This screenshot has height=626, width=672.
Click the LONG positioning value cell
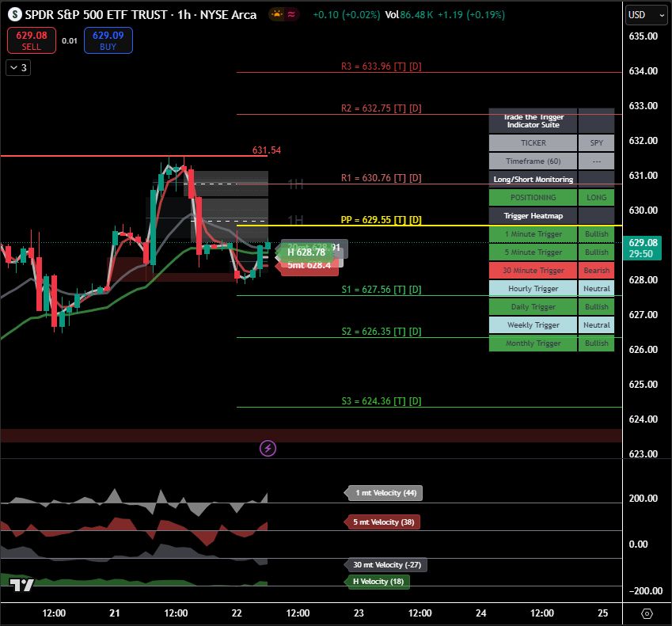[x=596, y=198]
